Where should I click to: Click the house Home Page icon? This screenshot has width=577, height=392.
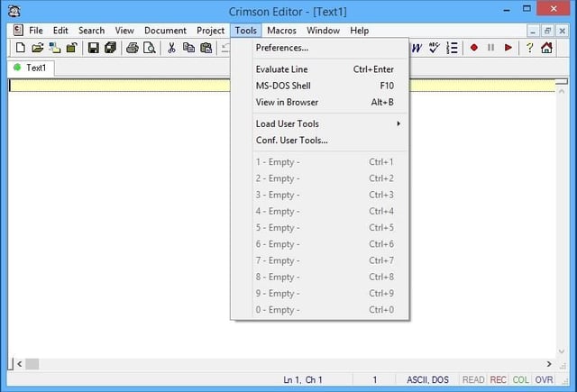pos(547,48)
